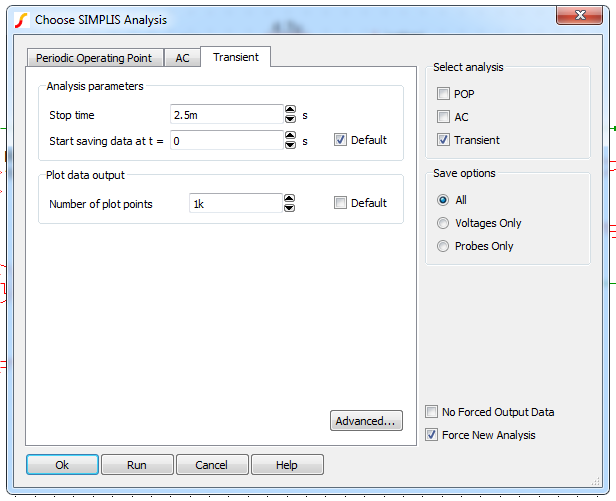Image resolution: width=616 pixels, height=501 pixels.
Task: Select Voltages Only save option
Action: pyautogui.click(x=443, y=223)
